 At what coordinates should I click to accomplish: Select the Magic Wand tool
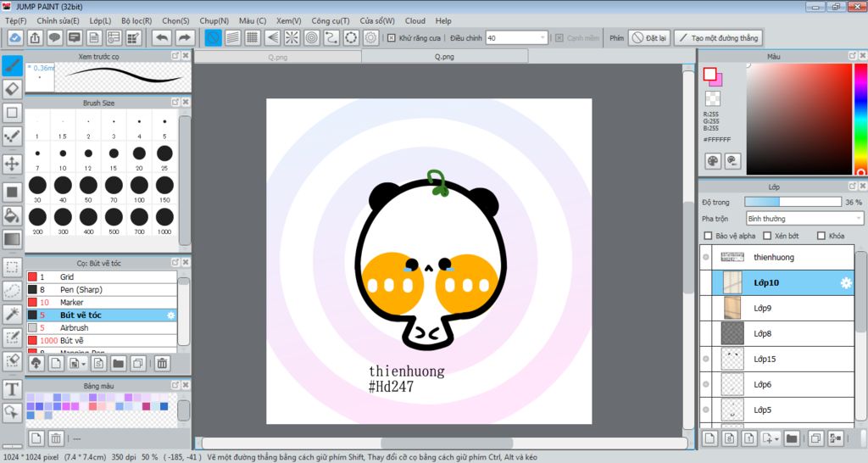tap(12, 314)
